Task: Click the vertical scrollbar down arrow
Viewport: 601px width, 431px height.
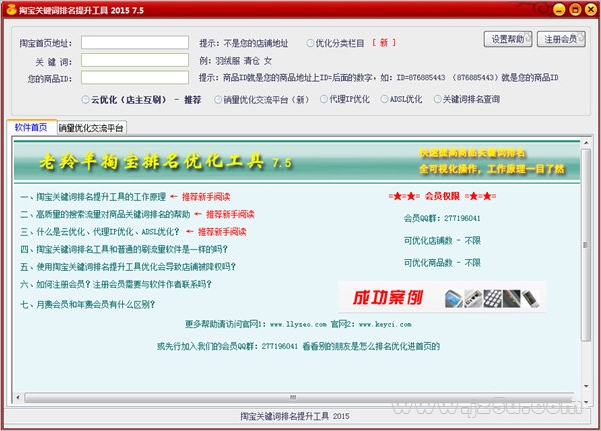Action: (586, 386)
